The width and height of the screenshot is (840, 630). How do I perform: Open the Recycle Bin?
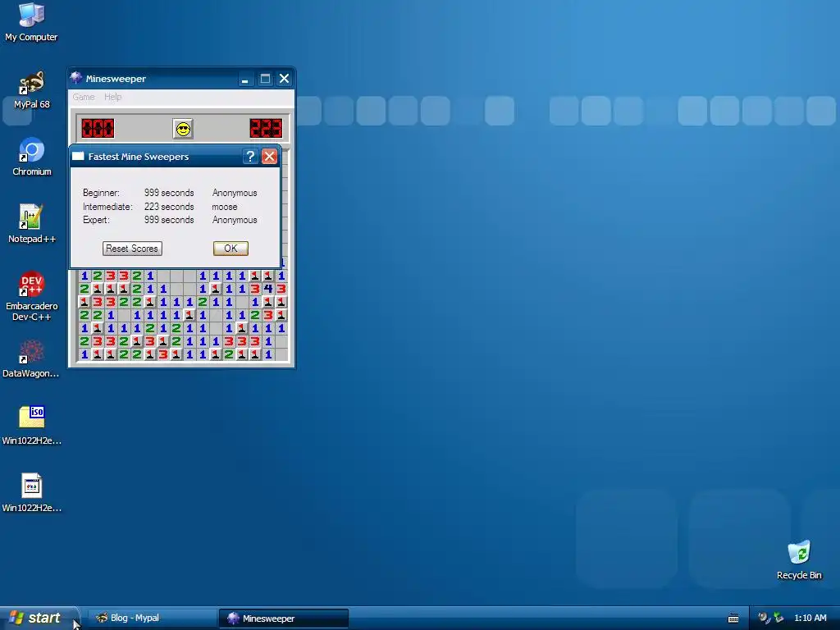click(799, 559)
